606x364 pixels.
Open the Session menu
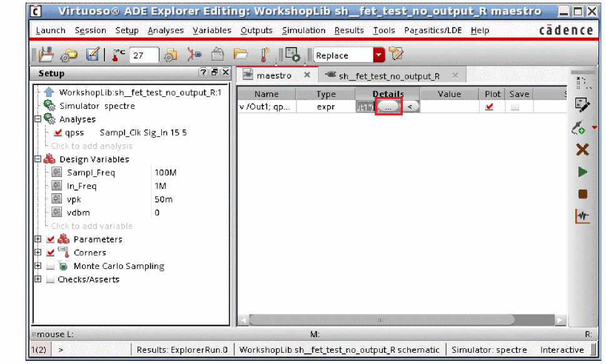coord(90,30)
